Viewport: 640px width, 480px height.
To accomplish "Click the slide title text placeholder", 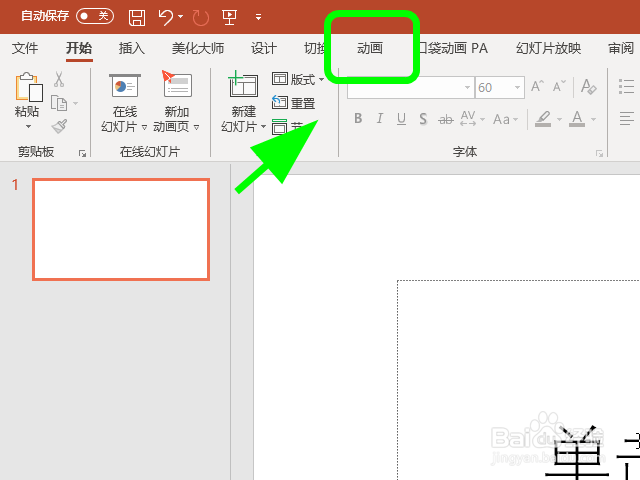I will pyautogui.click(x=519, y=380).
